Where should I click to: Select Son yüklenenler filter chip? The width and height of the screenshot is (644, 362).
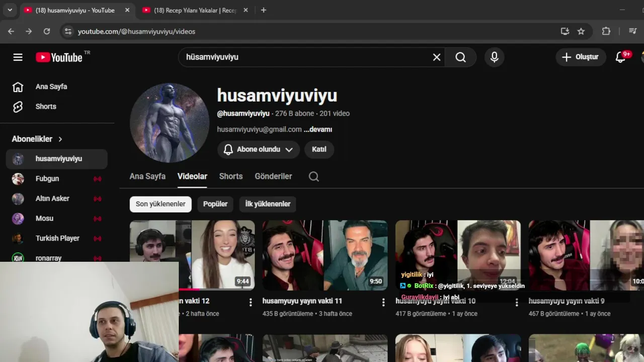160,204
